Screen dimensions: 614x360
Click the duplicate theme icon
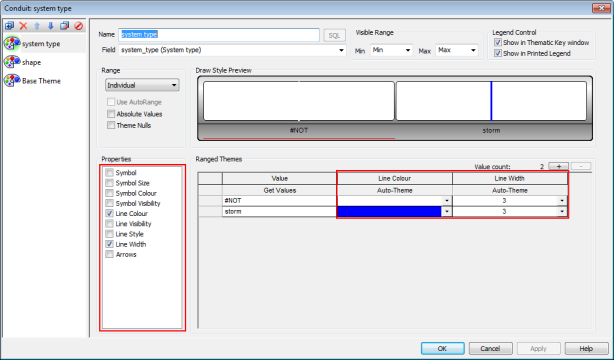pos(64,26)
